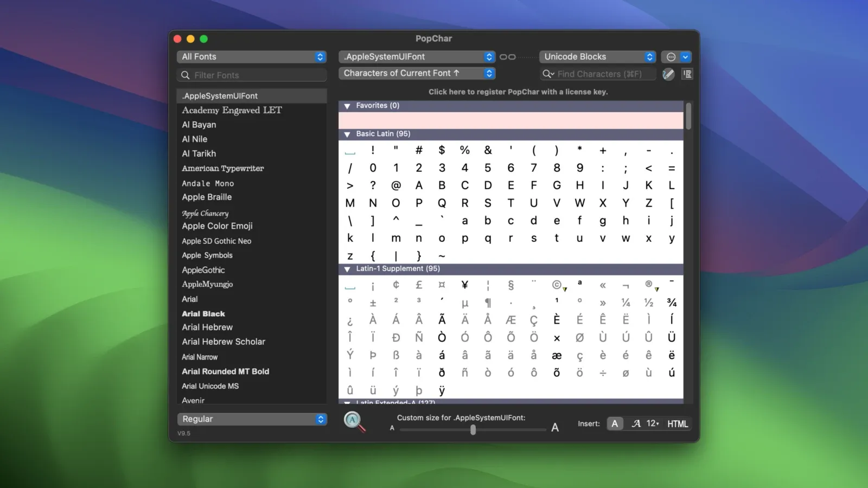The image size is (868, 488).
Task: Open the Unicode Blocks dropdown
Action: pyautogui.click(x=597, y=57)
